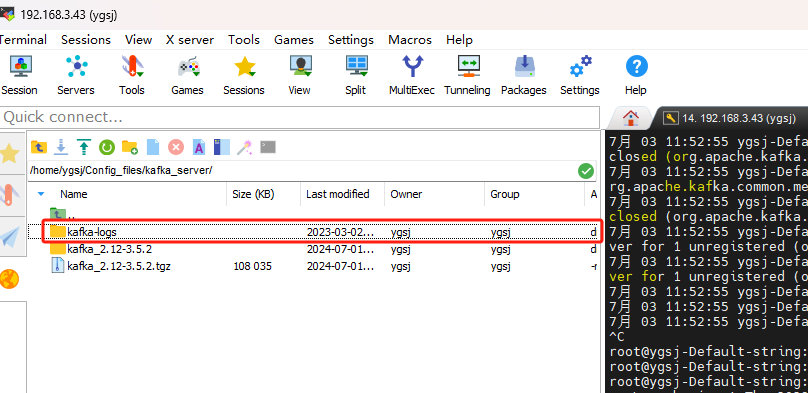808x393 pixels.
Task: Open the Settings menu
Action: pos(351,40)
